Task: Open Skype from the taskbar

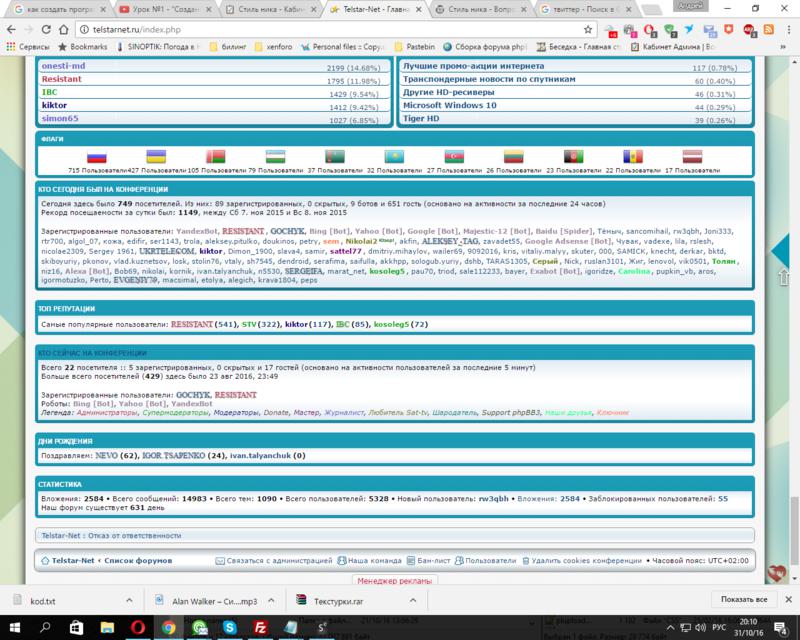Action: [x=229, y=627]
